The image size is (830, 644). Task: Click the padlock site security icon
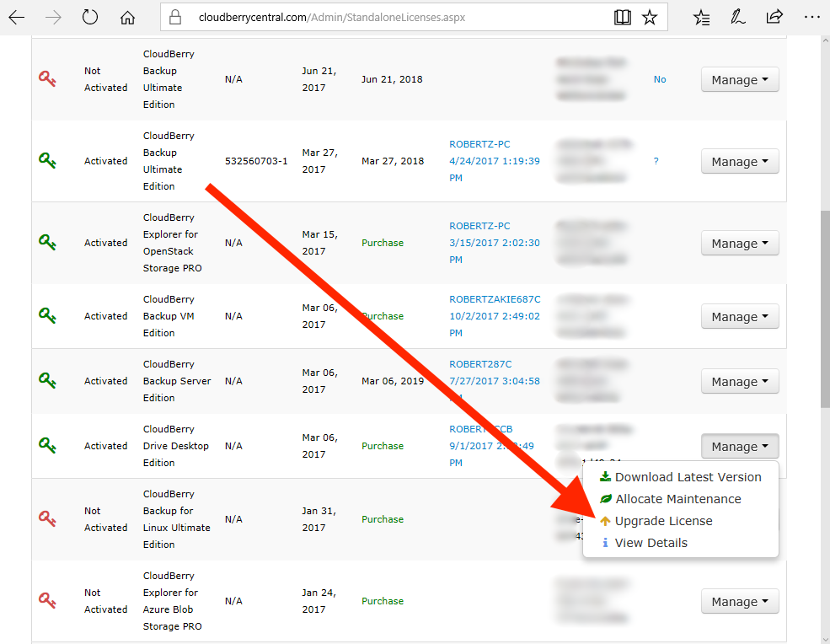[175, 18]
